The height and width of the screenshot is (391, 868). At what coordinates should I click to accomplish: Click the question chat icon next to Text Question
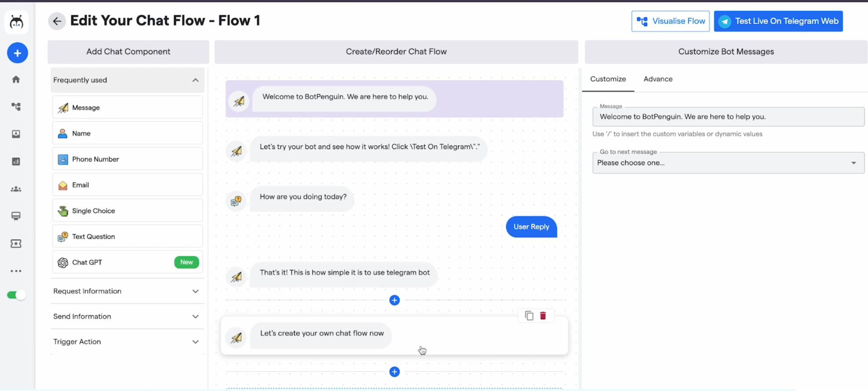[x=63, y=236]
